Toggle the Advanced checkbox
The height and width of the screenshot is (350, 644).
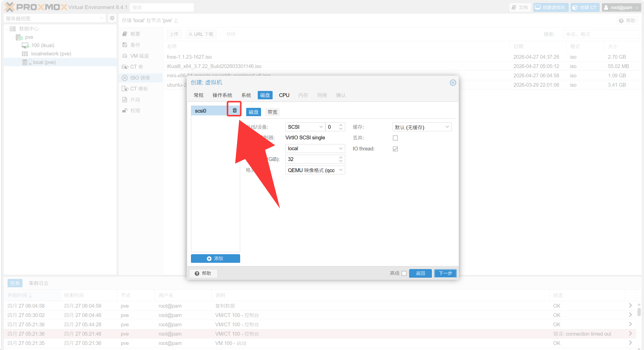[x=404, y=273]
